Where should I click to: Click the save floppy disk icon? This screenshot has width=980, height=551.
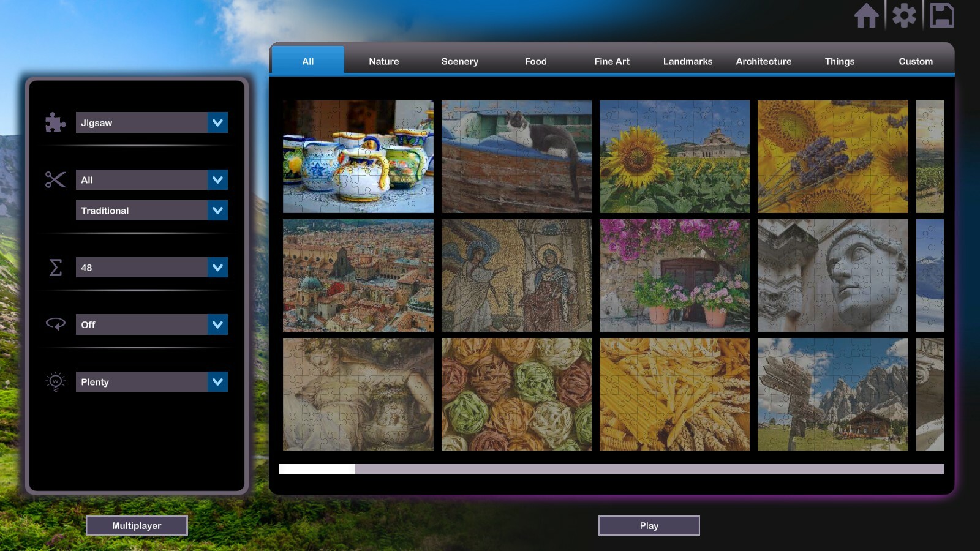[941, 15]
